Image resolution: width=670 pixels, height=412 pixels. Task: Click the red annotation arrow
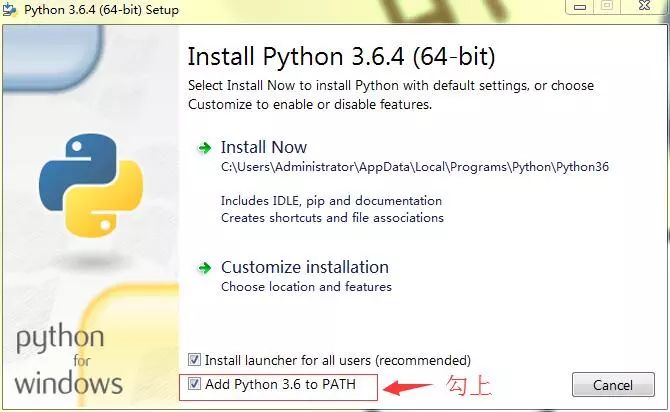tap(406, 386)
